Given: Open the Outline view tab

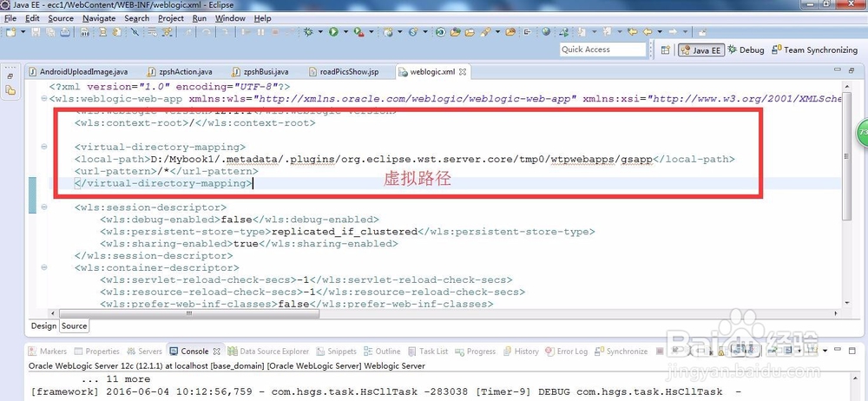Looking at the screenshot, I should pos(382,352).
